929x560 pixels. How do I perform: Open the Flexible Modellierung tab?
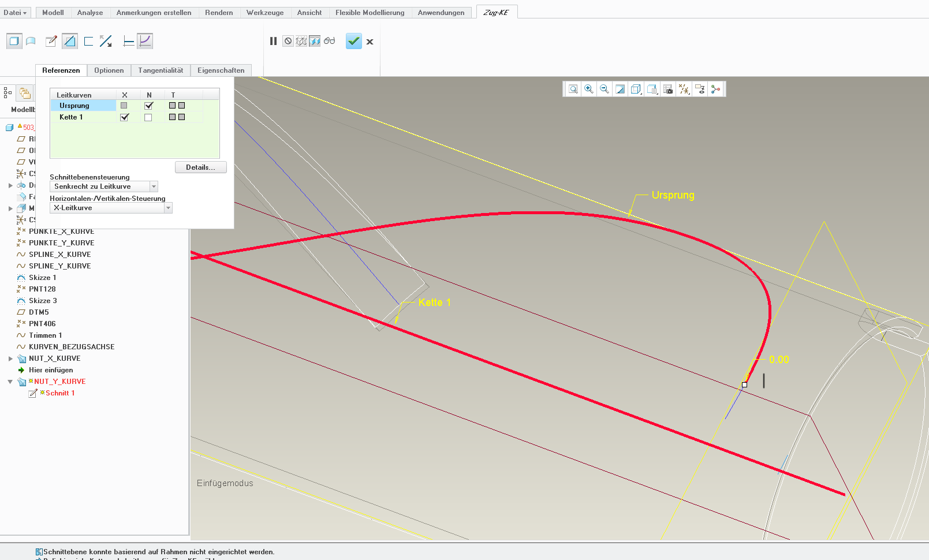370,12
